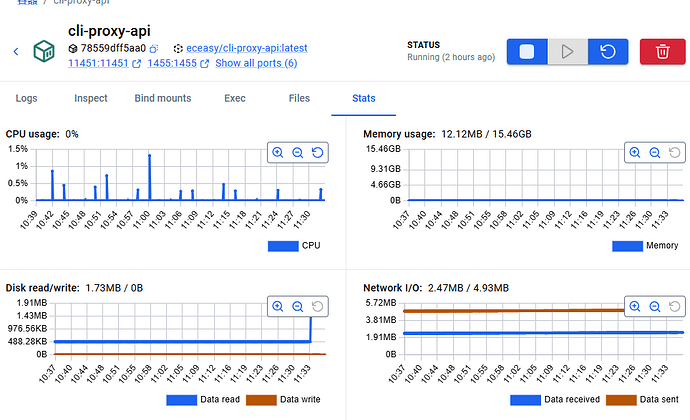This screenshot has height=420, width=690.
Task: Restart the container with the circular arrow button
Action: coord(608,52)
